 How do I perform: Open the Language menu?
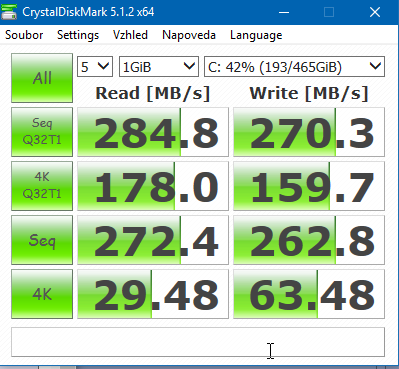(x=256, y=35)
